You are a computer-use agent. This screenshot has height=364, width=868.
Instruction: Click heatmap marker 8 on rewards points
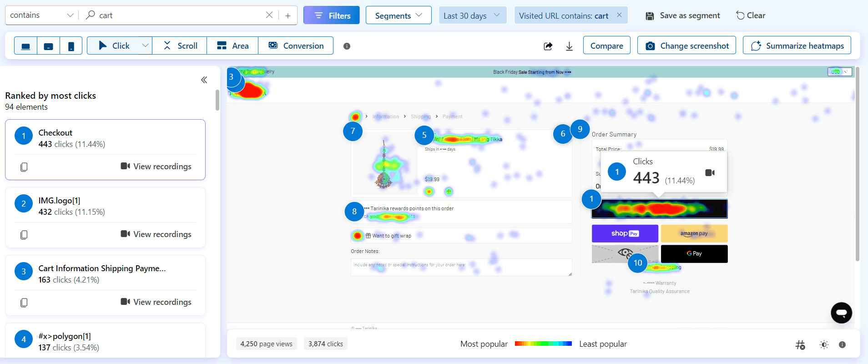pyautogui.click(x=354, y=212)
